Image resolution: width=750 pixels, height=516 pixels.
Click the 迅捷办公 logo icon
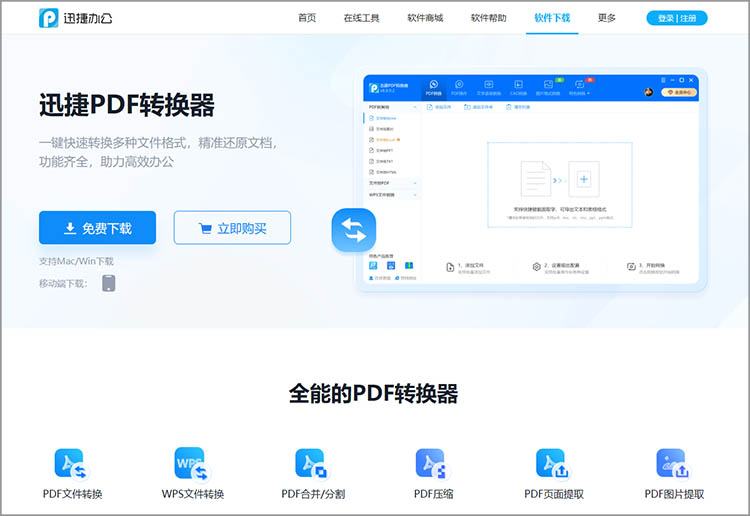pos(49,18)
